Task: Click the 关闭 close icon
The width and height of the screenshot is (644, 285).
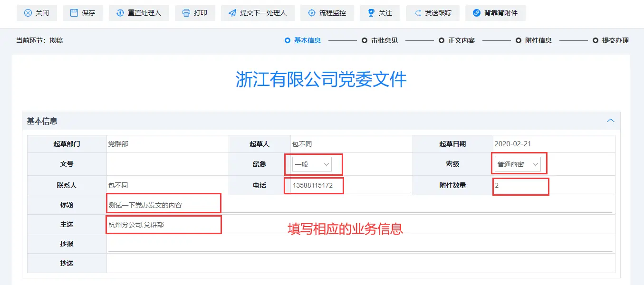Action: pyautogui.click(x=28, y=13)
